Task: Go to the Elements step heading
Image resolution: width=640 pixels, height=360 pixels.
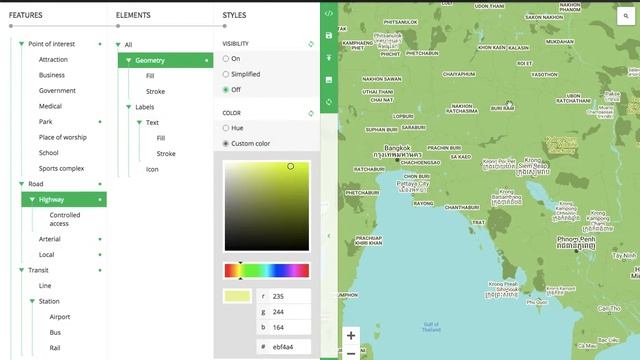Action: [133, 15]
